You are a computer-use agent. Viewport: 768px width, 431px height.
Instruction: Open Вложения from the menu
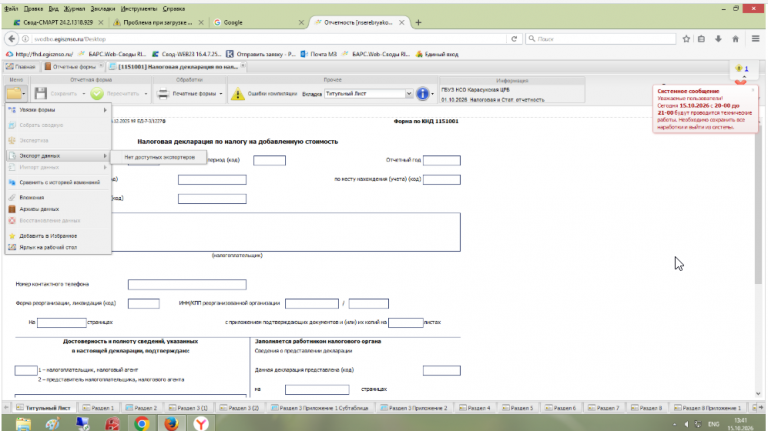point(58,197)
